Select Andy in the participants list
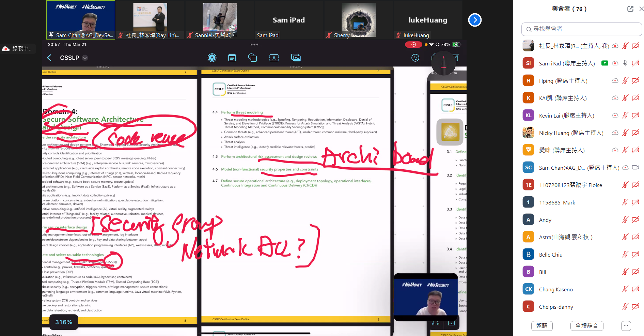Viewport: 644px width, 336px height. (x=545, y=220)
